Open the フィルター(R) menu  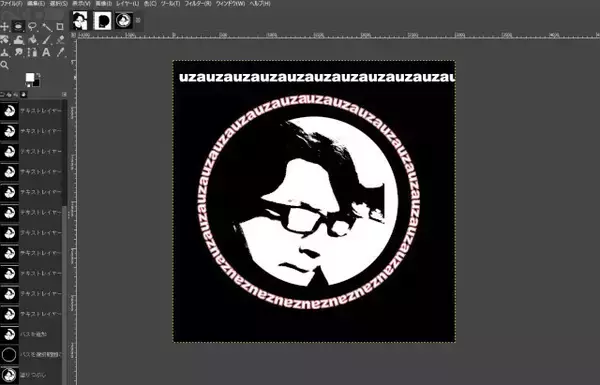(x=198, y=3)
